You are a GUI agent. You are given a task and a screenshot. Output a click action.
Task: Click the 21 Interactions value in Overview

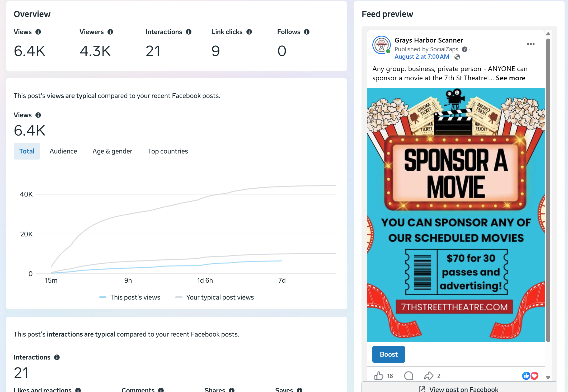pos(153,51)
